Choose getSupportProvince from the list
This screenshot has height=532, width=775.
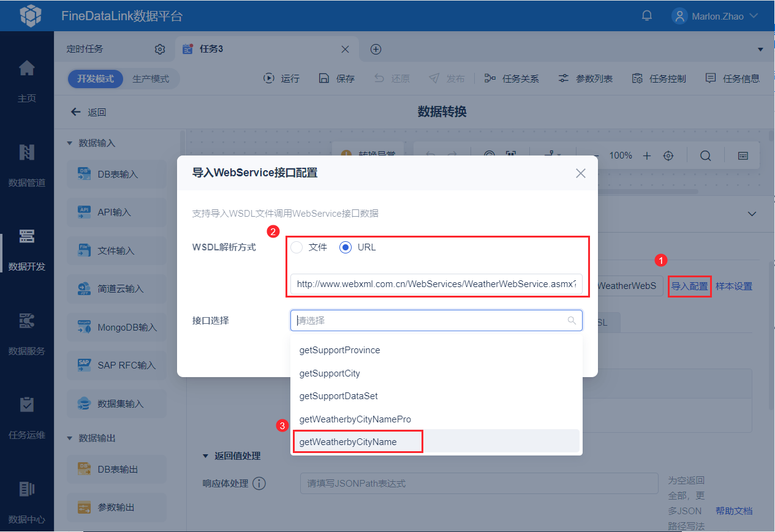point(436,350)
